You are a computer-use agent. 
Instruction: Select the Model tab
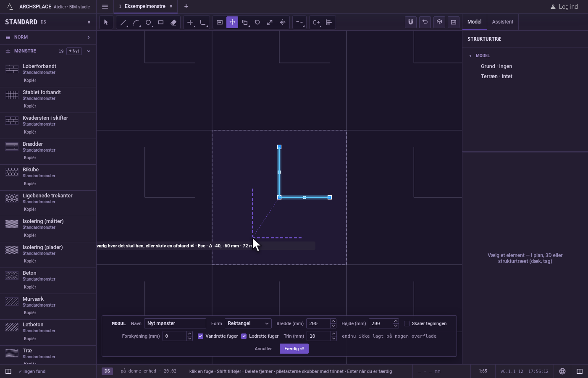pos(475,22)
